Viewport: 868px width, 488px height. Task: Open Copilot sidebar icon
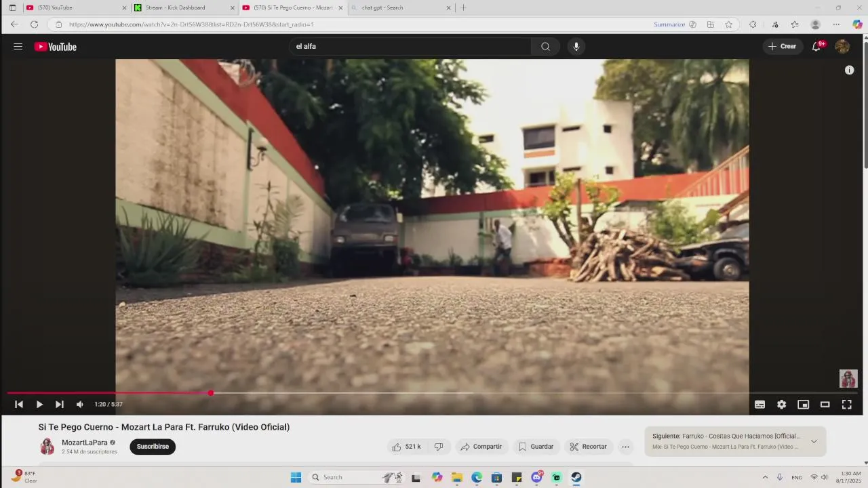[857, 24]
